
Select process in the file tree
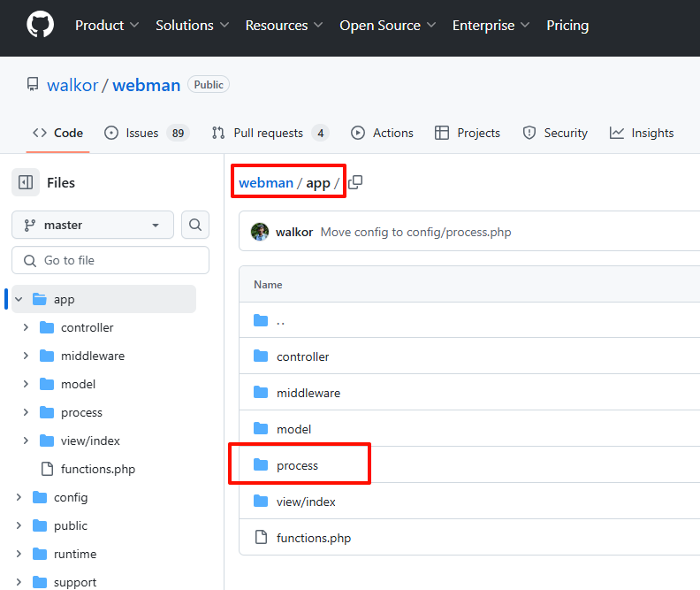[81, 412]
